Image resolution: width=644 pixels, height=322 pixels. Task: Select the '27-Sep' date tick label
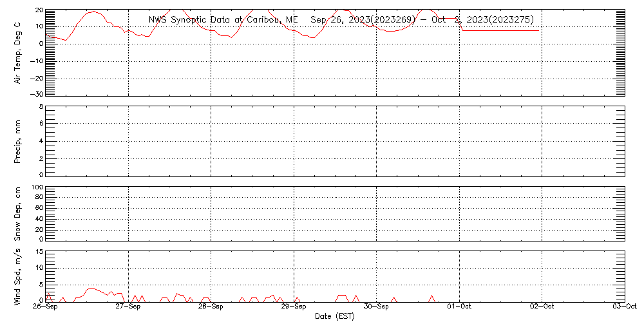[129, 308]
